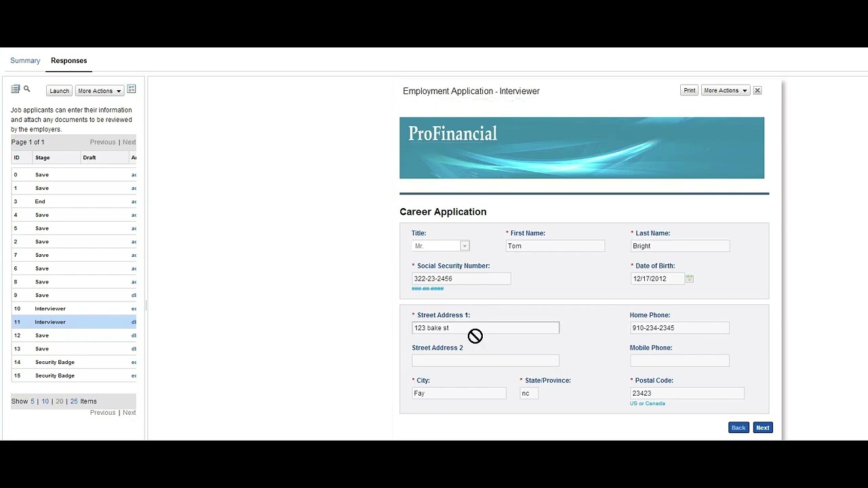Click the empty Street Address 2 field
This screenshot has height=488, width=868.
pyautogui.click(x=486, y=361)
